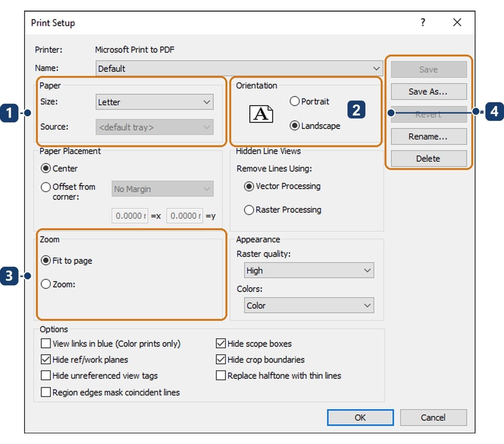
Task: Open the Raster quality dropdown
Action: [x=309, y=270]
